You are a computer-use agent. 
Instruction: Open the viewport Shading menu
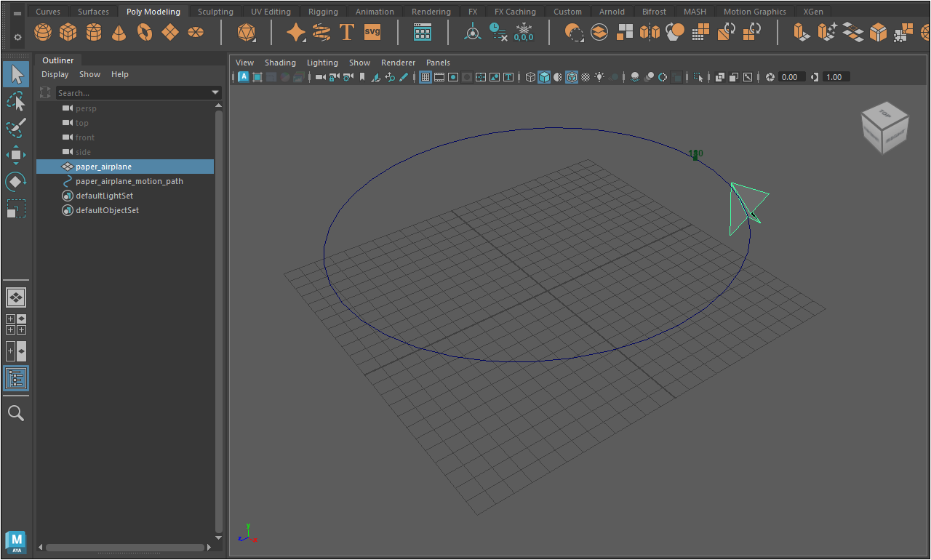[280, 63]
